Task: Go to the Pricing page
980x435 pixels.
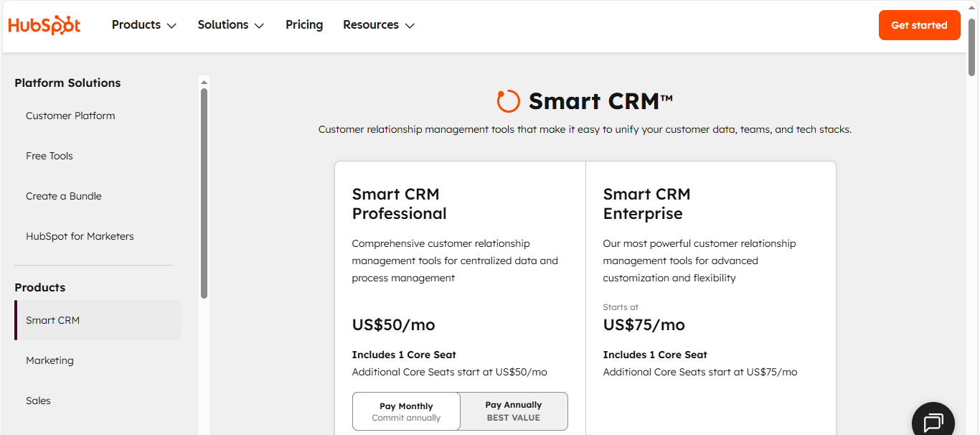Action: (304, 25)
